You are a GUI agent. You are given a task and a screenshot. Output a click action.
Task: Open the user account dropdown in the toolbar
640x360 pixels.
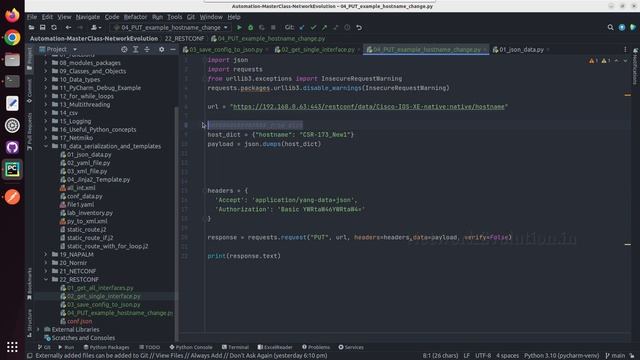pyautogui.click(x=96, y=27)
